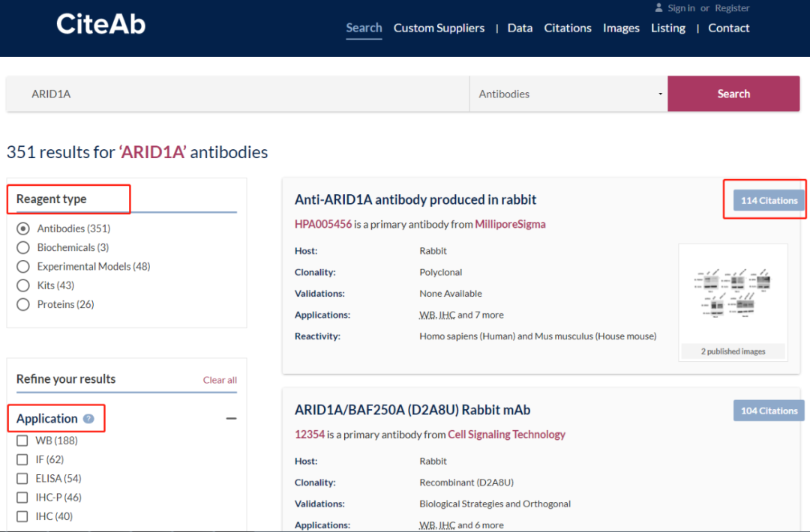
Task: Click 'WB, IHC and 7 more' applications text
Action: tap(461, 315)
